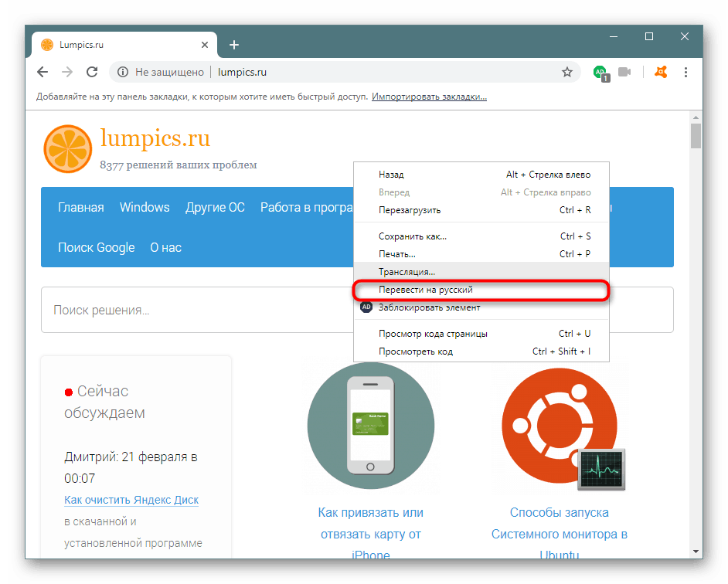Open the Chrome three-dot menu
Viewport: 728px width, 584px height.
coord(686,72)
